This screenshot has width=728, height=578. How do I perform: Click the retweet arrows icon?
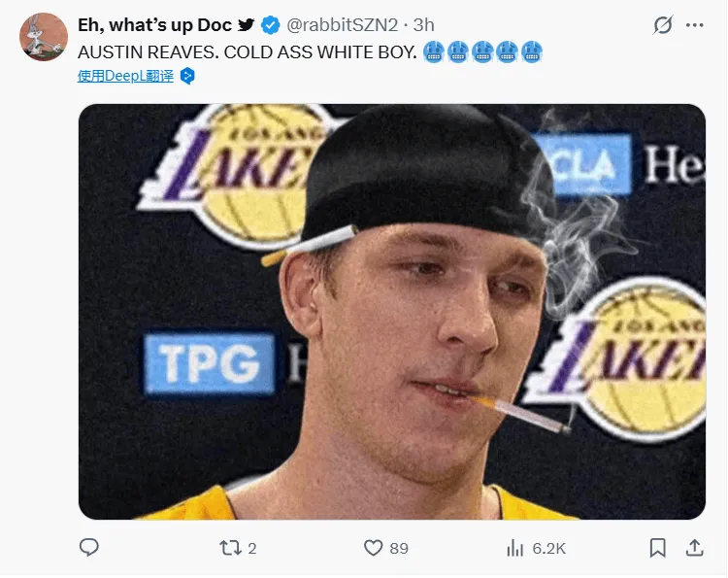point(229,548)
